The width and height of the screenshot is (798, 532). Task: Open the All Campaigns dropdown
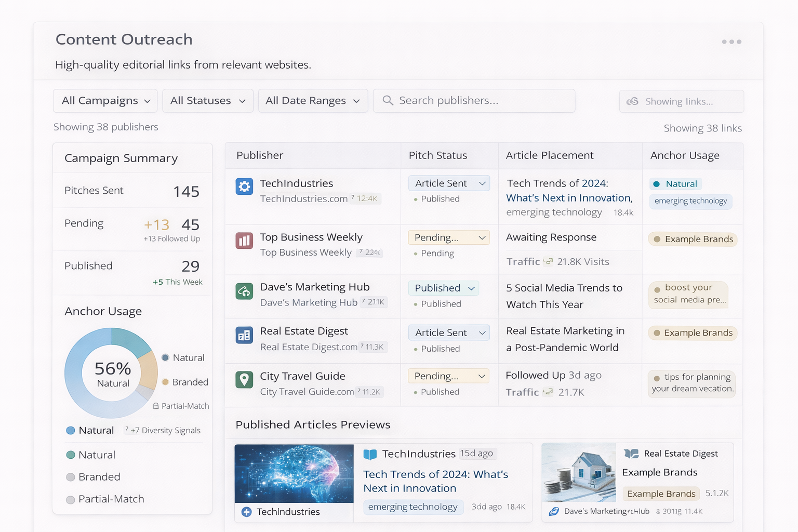(x=105, y=100)
